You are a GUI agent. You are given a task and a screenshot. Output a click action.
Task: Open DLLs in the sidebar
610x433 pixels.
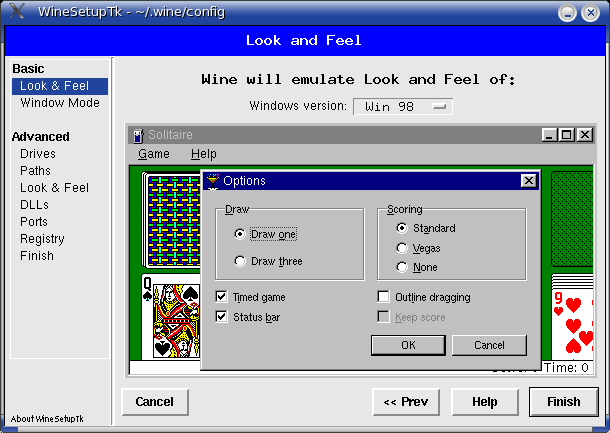tap(34, 205)
